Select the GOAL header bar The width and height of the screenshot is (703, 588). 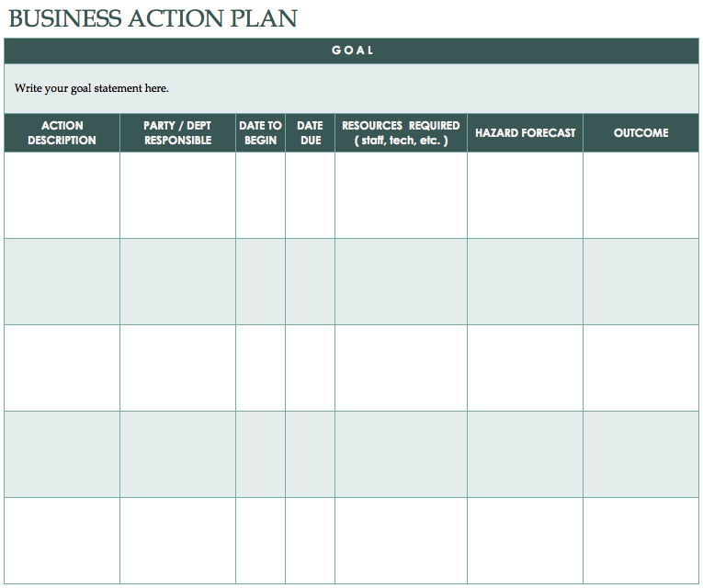(x=352, y=51)
